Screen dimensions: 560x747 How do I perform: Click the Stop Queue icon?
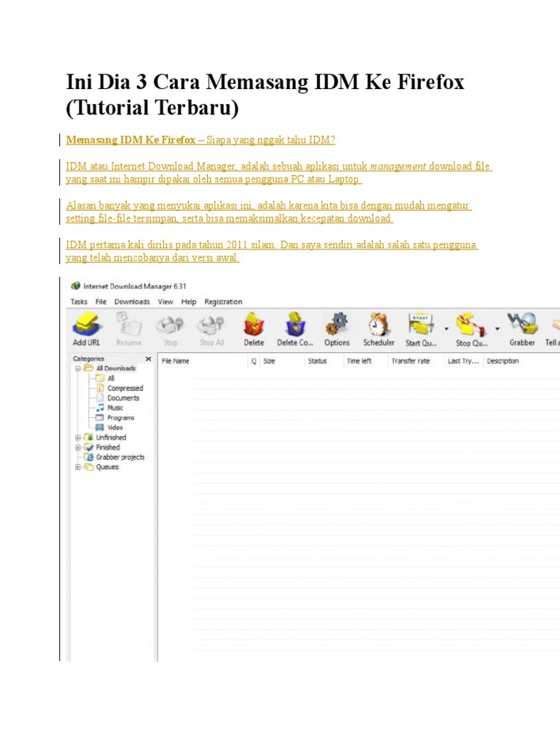pyautogui.click(x=470, y=325)
